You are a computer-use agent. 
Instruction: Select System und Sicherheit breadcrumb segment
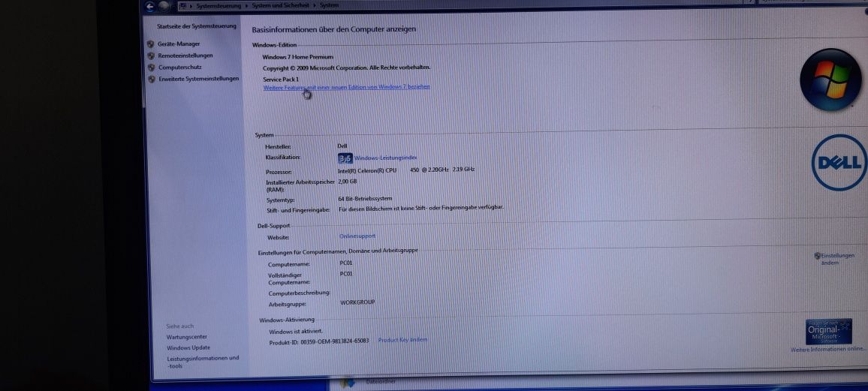[282, 5]
